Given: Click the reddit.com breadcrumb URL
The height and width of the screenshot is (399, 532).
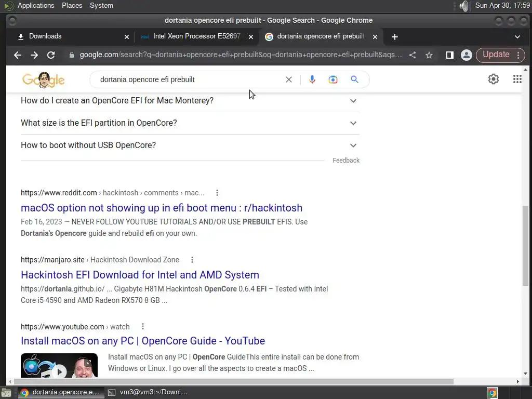Looking at the screenshot, I should pyautogui.click(x=112, y=193).
